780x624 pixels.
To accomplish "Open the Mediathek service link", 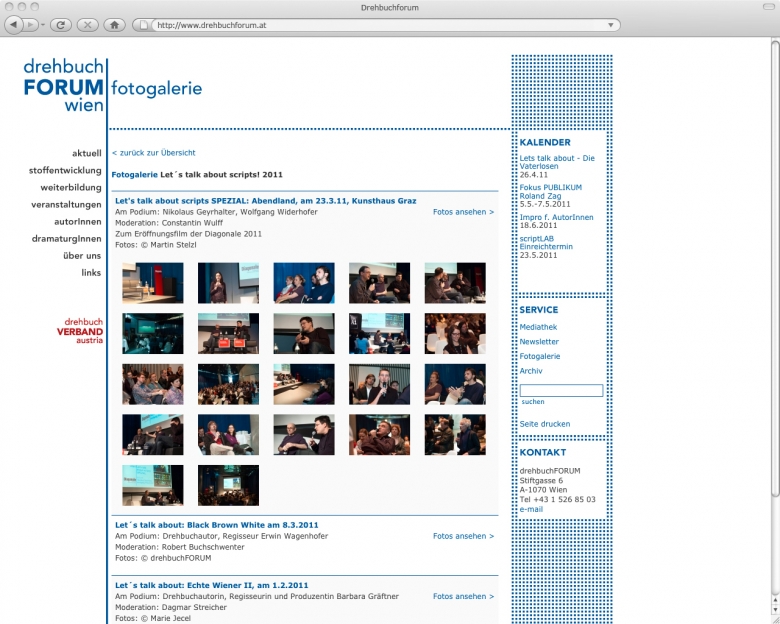I will (539, 327).
